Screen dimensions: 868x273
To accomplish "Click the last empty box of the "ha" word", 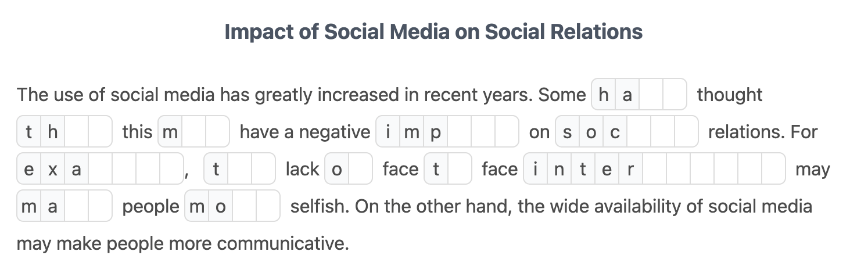I will [x=675, y=95].
